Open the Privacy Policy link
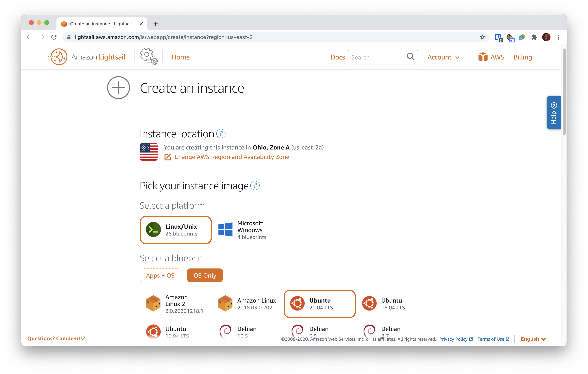Viewport: 588px width, 374px height. click(x=456, y=339)
